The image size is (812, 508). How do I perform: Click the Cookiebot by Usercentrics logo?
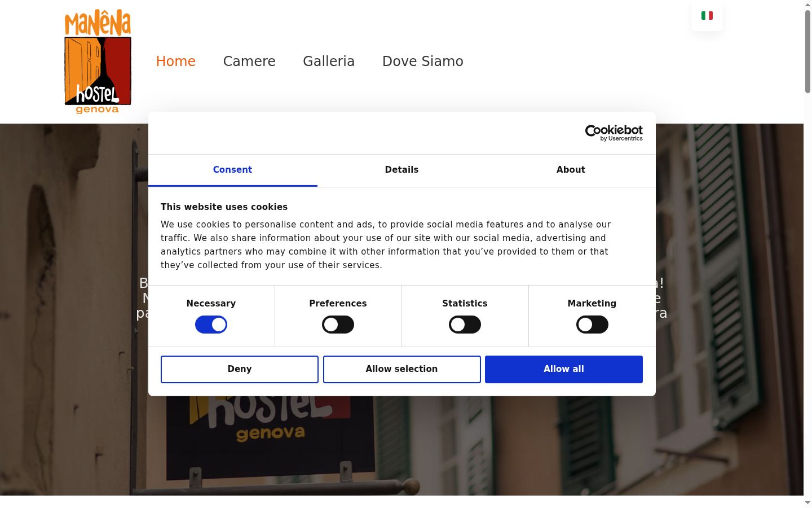tap(614, 133)
